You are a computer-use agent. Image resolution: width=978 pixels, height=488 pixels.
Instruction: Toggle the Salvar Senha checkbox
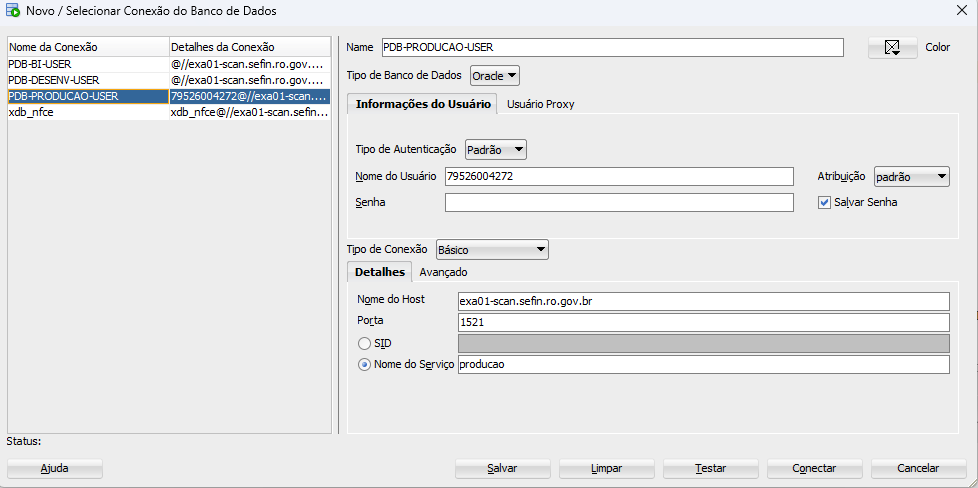[x=824, y=202]
